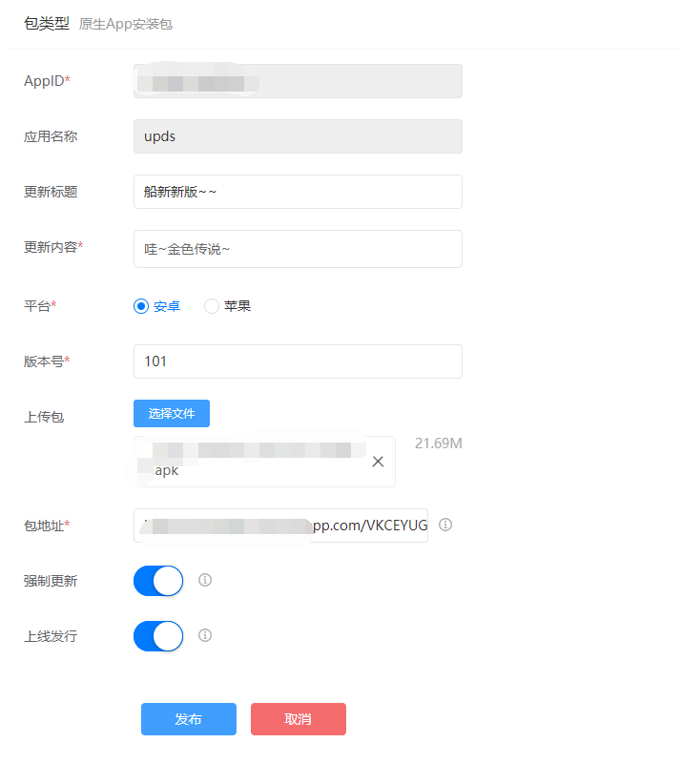Edit the 更新标题 field with 船新新版~~

click(x=298, y=192)
